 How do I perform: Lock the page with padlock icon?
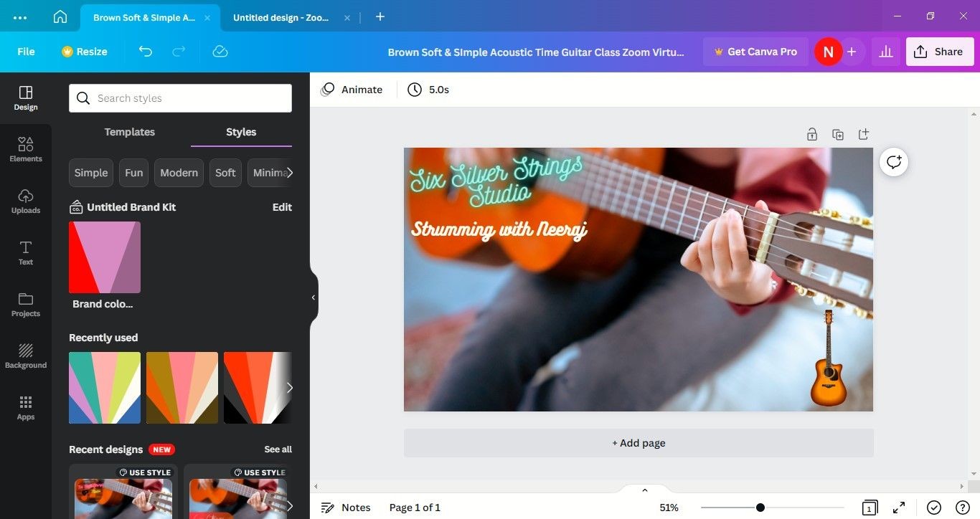click(812, 134)
